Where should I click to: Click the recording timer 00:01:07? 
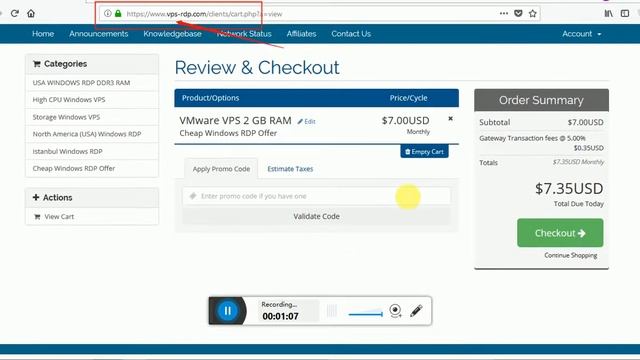280,316
